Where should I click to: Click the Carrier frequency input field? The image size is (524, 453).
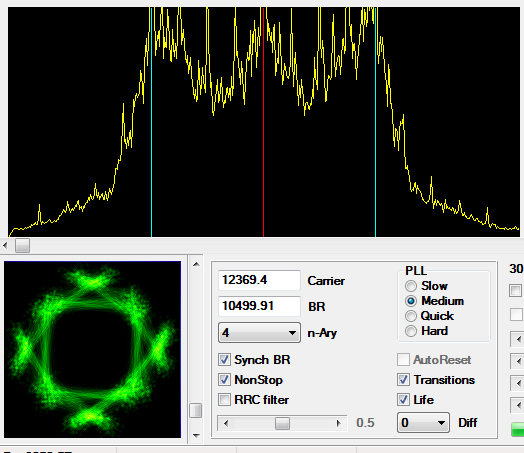pyautogui.click(x=259, y=280)
